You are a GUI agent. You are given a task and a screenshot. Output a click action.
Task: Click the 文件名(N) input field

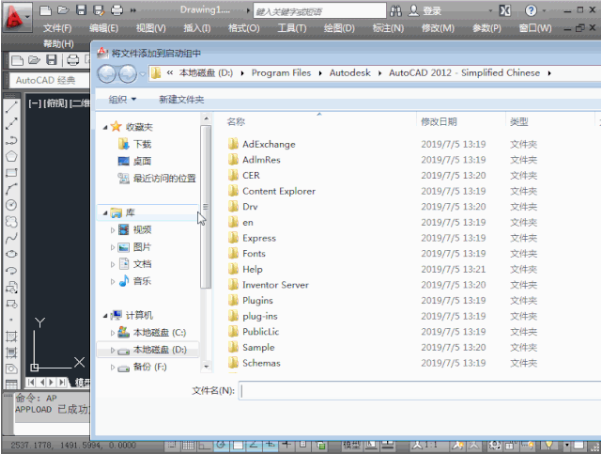(x=419, y=391)
